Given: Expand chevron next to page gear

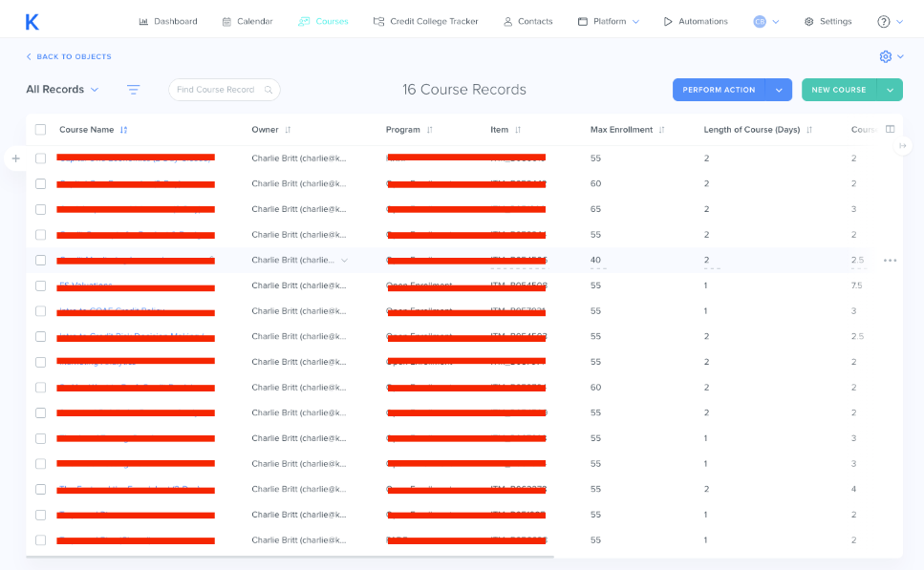Looking at the screenshot, I should (x=900, y=56).
